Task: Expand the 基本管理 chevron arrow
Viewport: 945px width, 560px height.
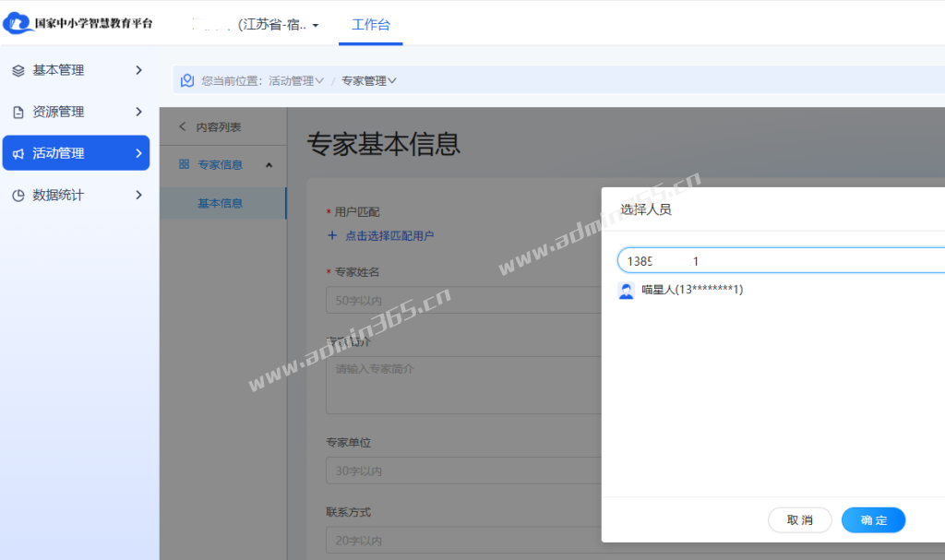Action: tap(139, 70)
